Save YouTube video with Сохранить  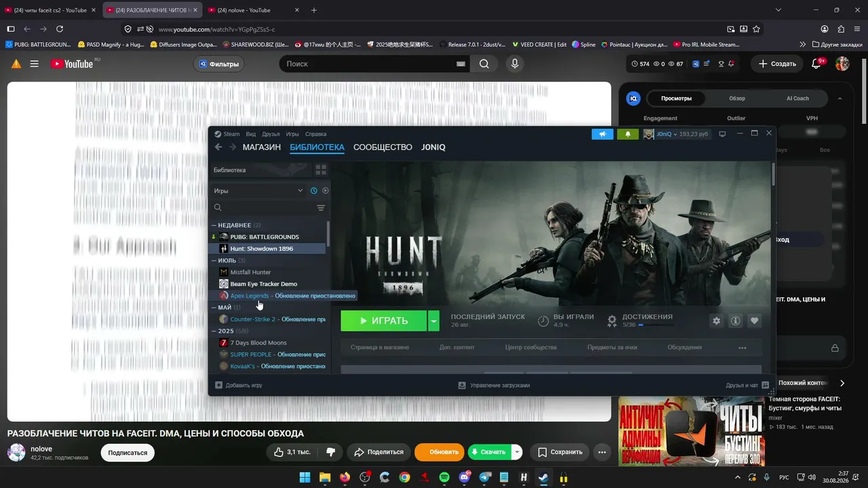point(560,452)
